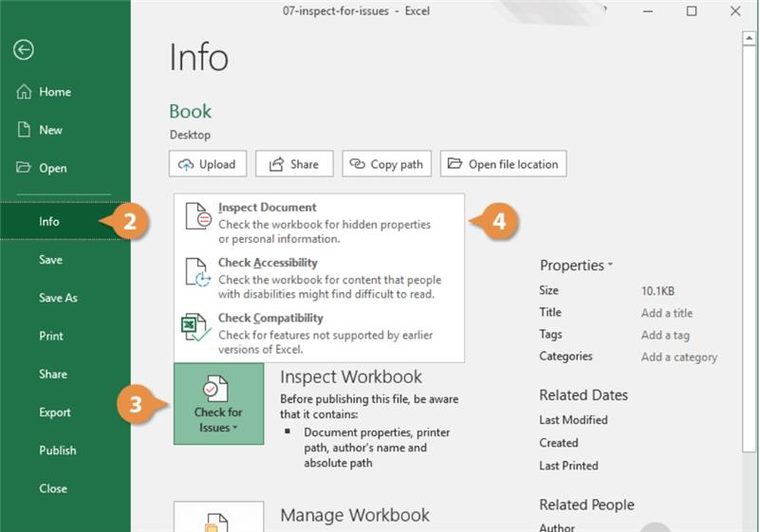Click the Desktop location text

point(190,135)
